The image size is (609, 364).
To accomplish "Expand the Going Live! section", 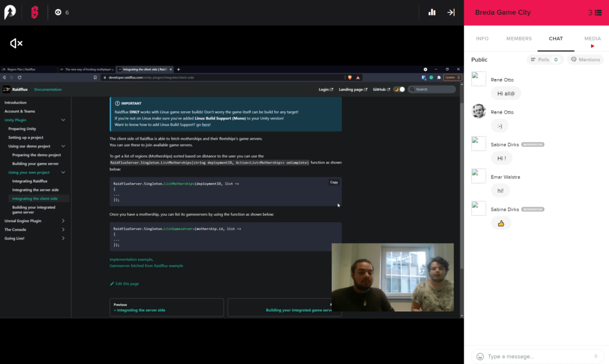I will 63,238.
